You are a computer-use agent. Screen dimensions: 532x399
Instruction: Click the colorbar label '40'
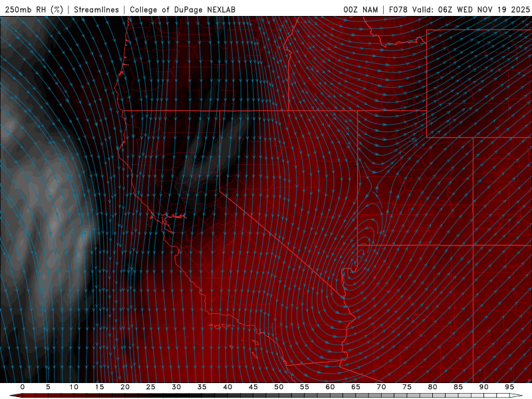pos(227,387)
